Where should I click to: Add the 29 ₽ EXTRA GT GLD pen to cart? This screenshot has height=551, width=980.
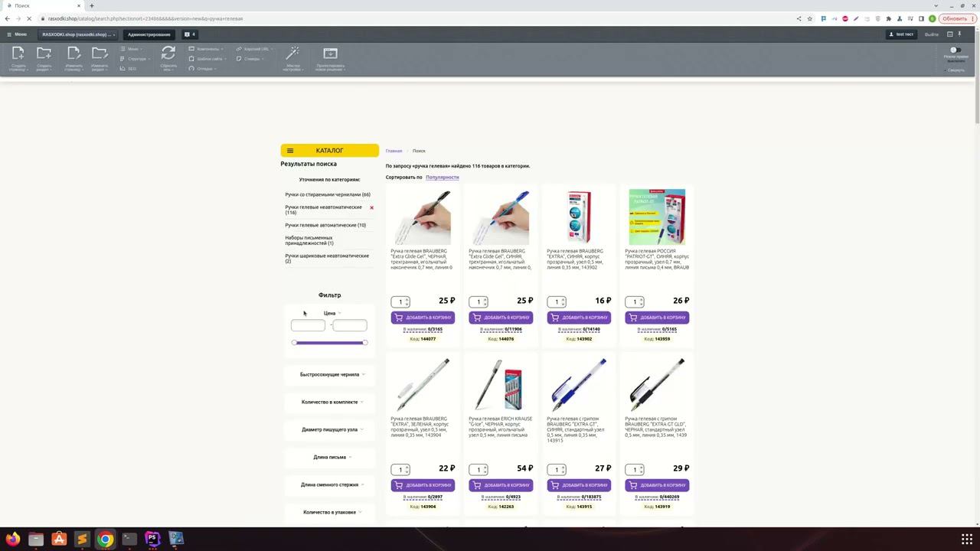pyautogui.click(x=657, y=485)
